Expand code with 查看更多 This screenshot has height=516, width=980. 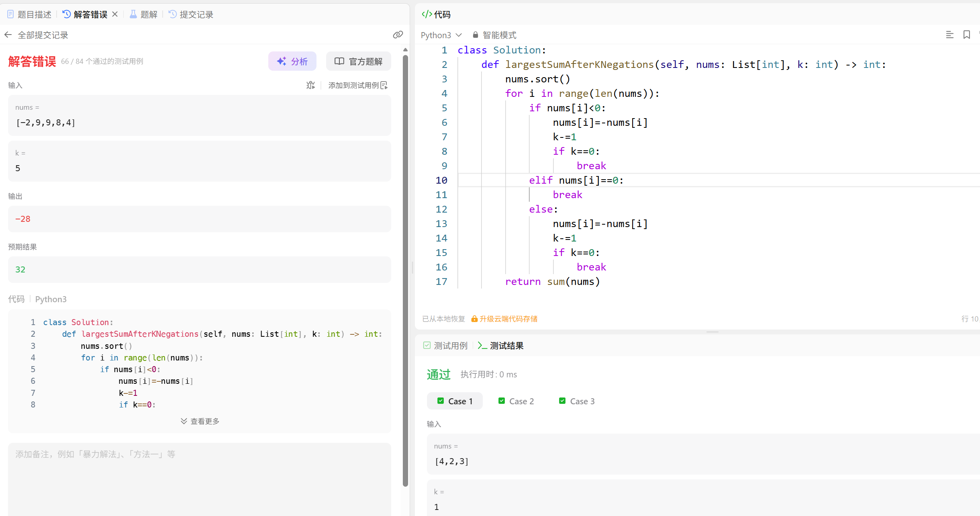click(200, 421)
